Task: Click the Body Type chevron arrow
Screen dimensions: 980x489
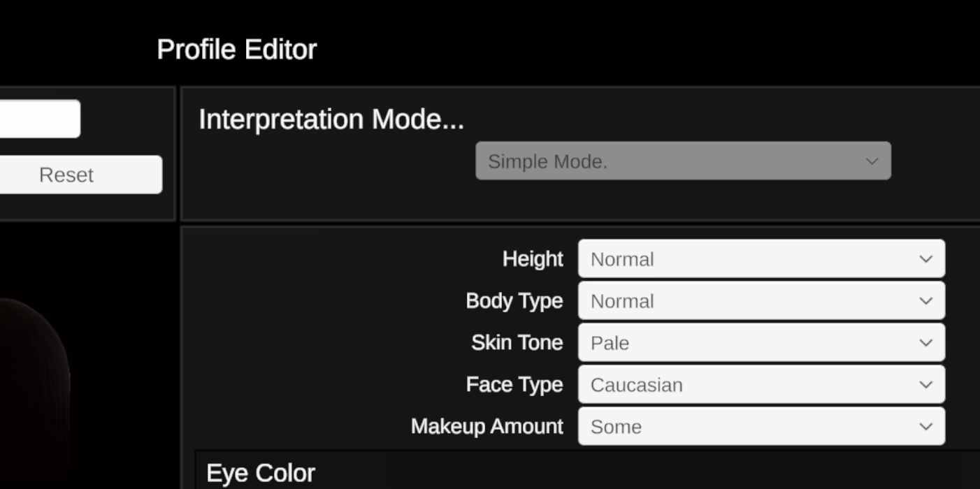Action: (x=925, y=301)
